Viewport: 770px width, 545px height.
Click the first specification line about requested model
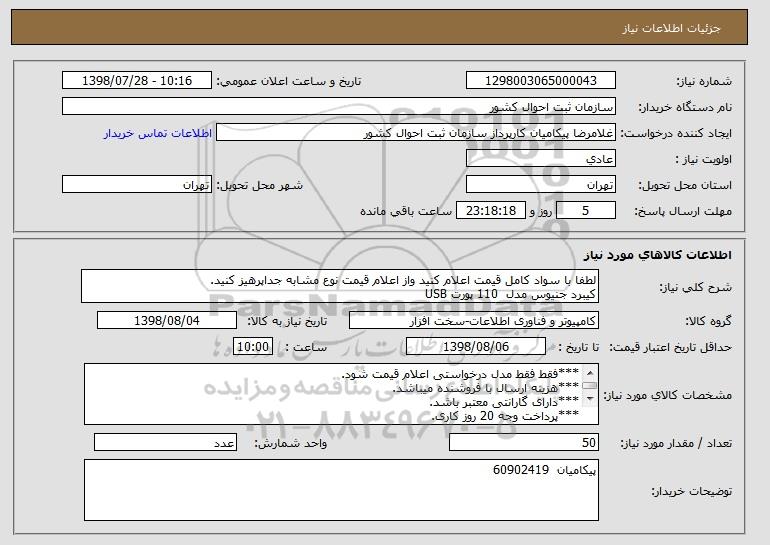(460, 374)
